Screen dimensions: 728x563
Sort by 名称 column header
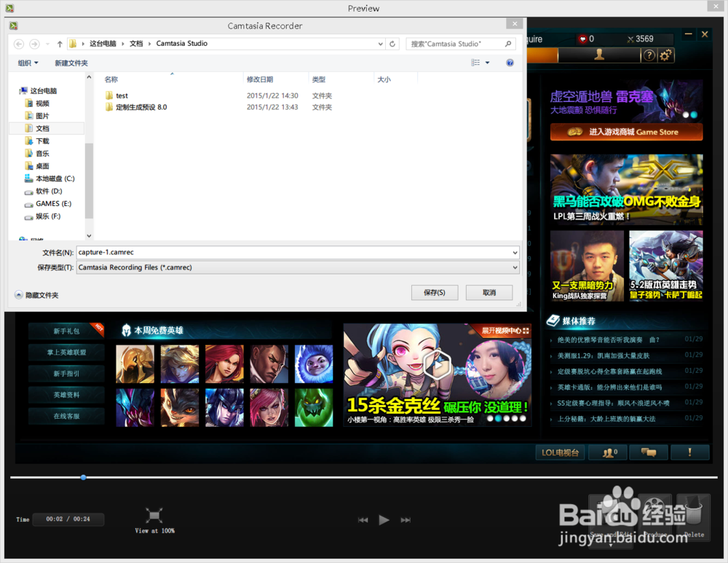[111, 79]
